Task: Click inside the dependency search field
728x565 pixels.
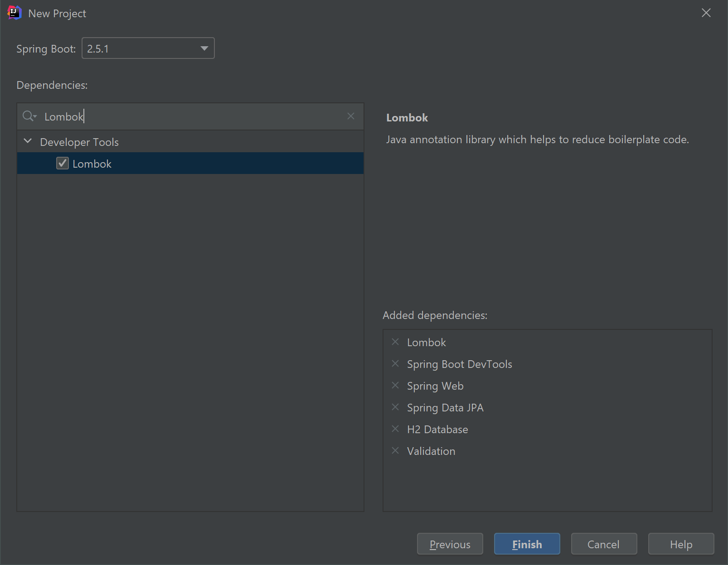Action: click(190, 117)
